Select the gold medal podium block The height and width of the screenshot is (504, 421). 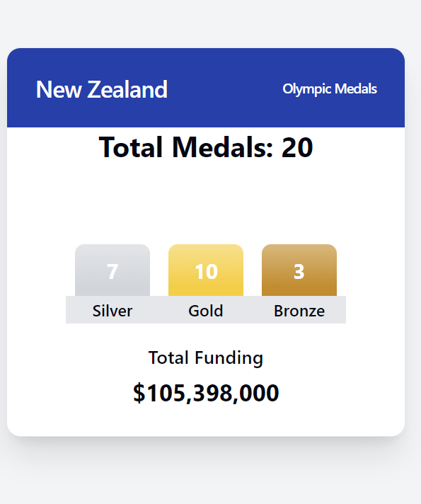coord(206,270)
